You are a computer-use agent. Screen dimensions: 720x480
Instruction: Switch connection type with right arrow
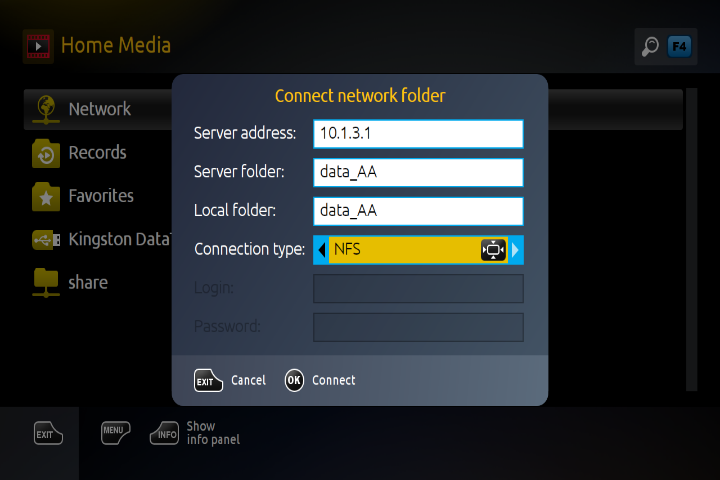tap(516, 250)
